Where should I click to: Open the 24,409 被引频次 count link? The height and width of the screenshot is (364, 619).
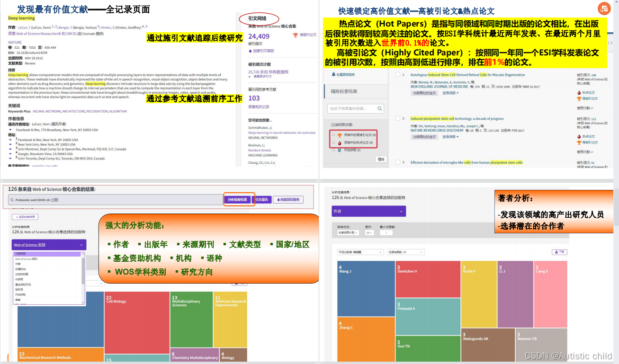(x=259, y=36)
